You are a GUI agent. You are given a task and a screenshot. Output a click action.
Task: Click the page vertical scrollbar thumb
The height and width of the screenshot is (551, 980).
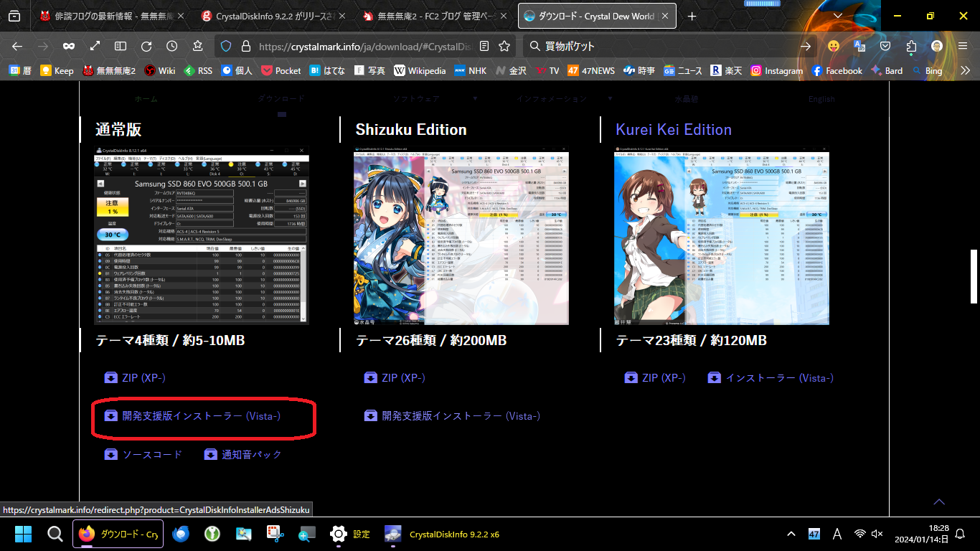(974, 276)
